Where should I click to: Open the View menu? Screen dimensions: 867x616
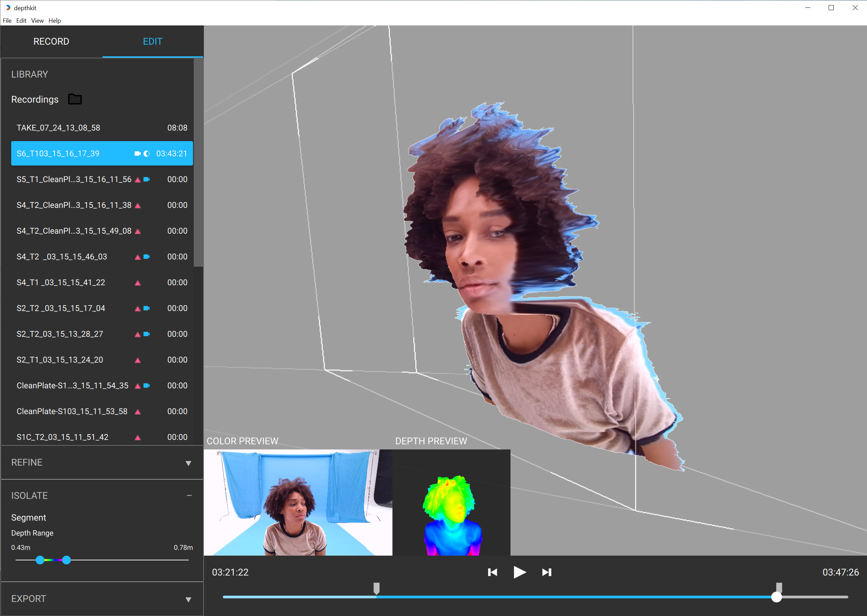[x=37, y=20]
